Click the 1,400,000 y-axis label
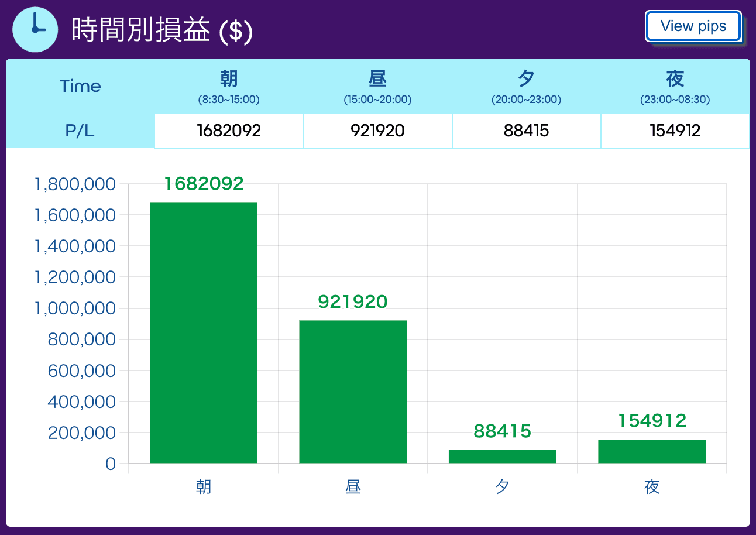Image resolution: width=756 pixels, height=535 pixels. [x=75, y=246]
